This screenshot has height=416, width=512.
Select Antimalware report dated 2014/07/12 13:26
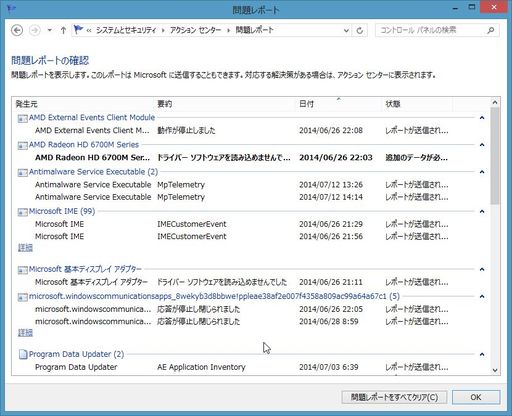coord(242,185)
